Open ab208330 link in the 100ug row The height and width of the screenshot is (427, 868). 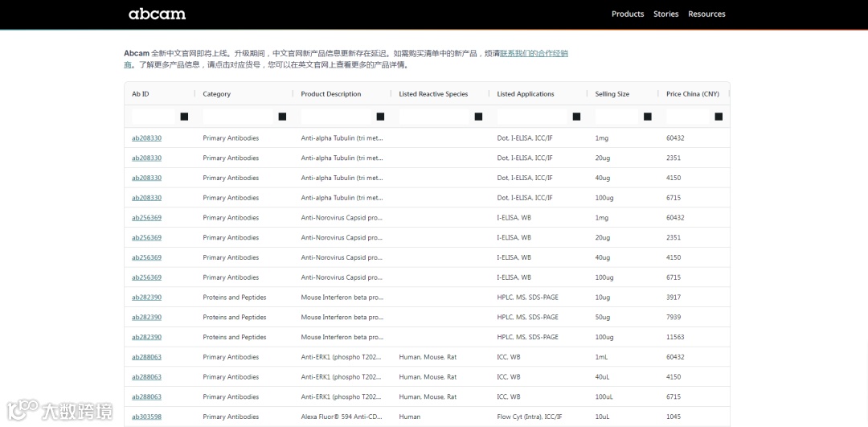[147, 198]
